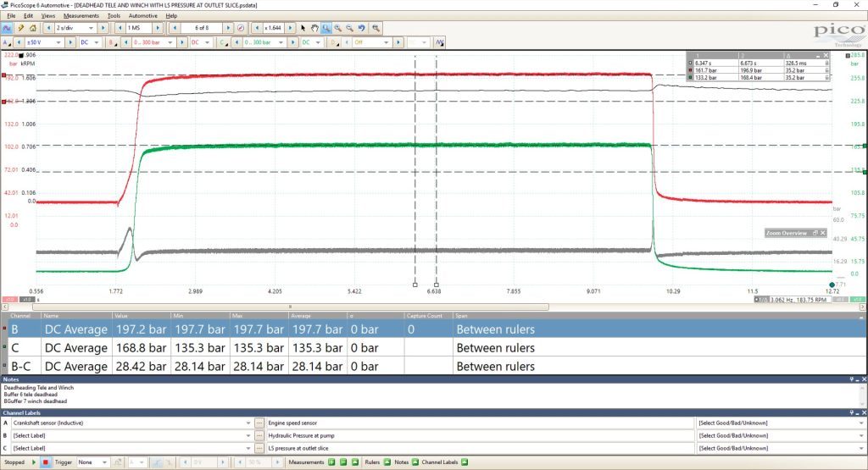Select the zoom window tool
868x470 pixels.
pos(326,28)
